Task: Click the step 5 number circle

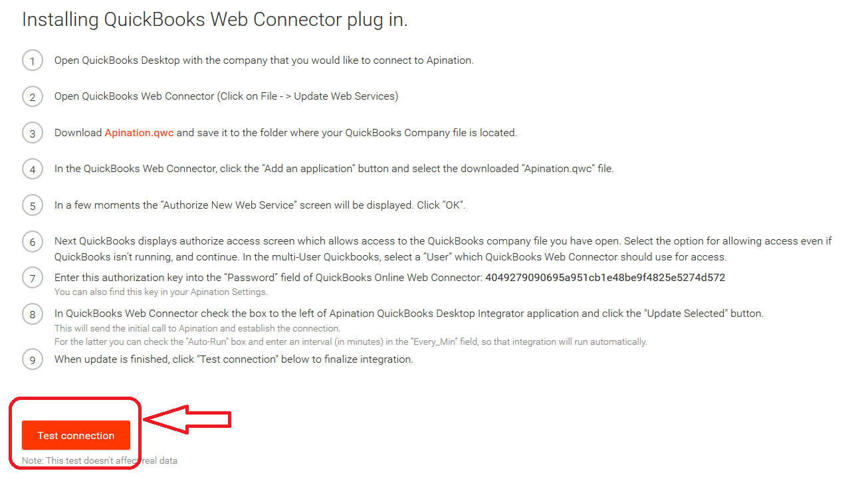Action: (33, 205)
